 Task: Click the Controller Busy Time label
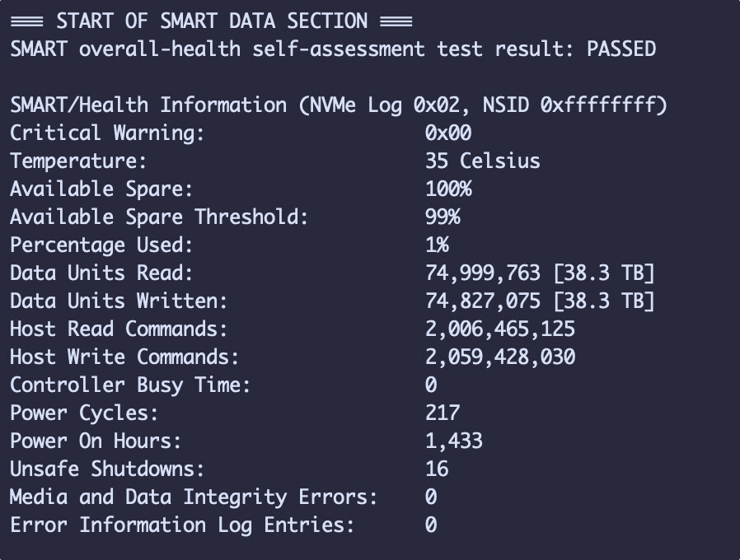(129, 385)
